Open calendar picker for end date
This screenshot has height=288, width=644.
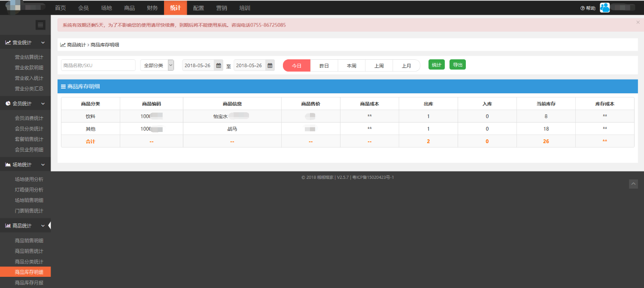[270, 66]
